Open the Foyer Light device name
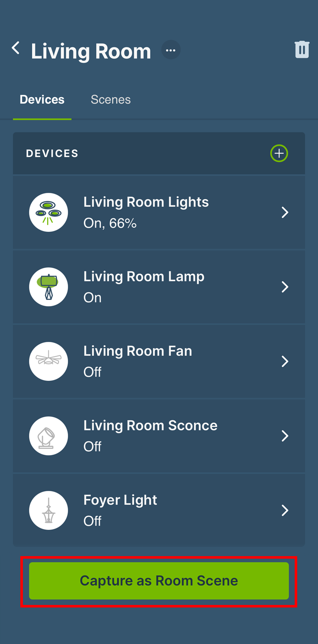 tap(120, 500)
